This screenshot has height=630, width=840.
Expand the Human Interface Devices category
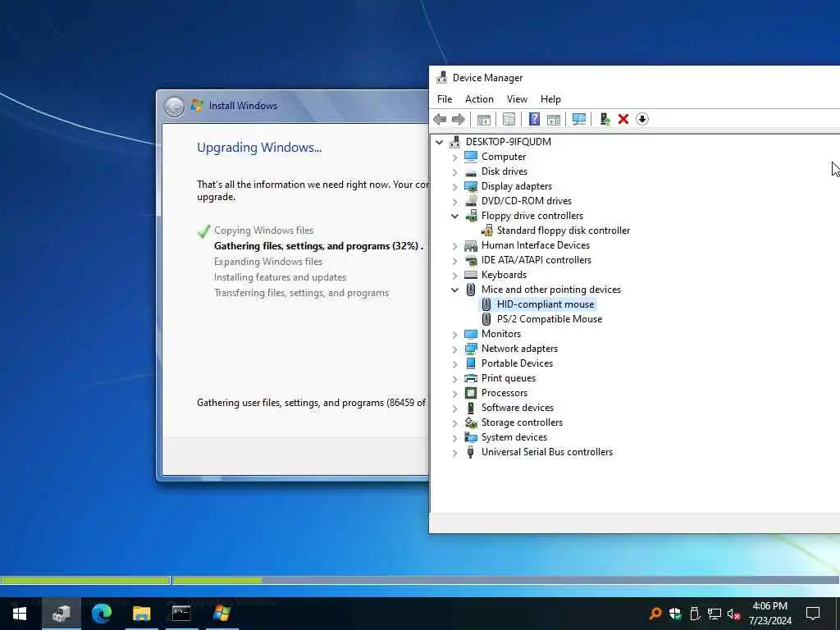454,246
